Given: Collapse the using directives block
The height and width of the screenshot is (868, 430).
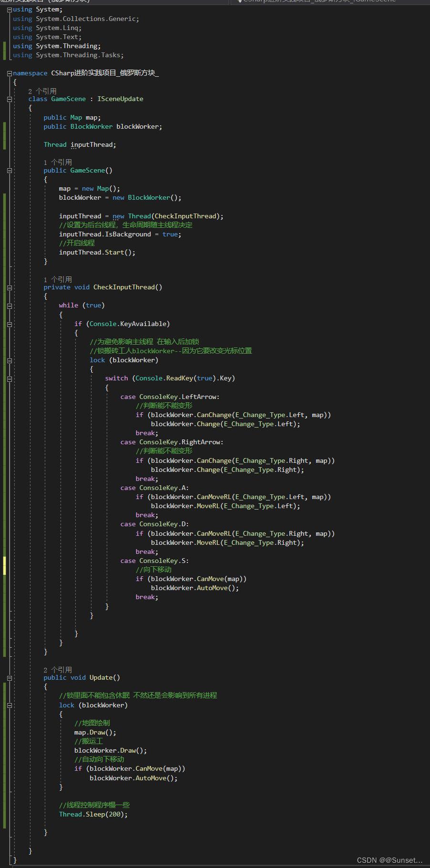Looking at the screenshot, I should [9, 10].
